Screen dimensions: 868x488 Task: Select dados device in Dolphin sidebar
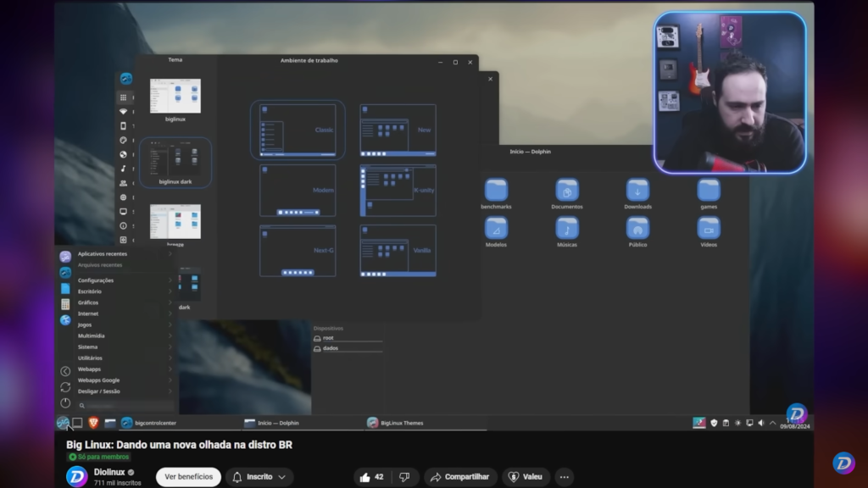[x=348, y=348]
